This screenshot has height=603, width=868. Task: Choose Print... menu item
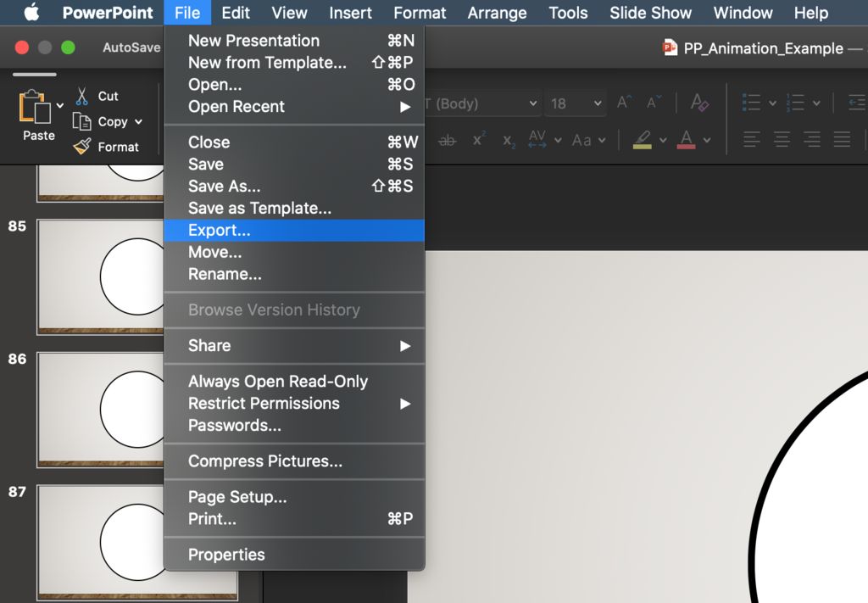coord(294,519)
